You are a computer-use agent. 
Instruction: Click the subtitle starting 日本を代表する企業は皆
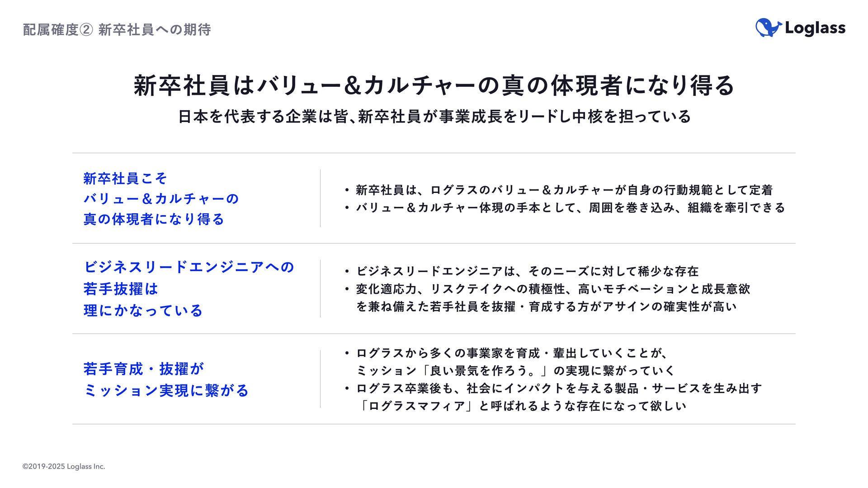tap(434, 117)
